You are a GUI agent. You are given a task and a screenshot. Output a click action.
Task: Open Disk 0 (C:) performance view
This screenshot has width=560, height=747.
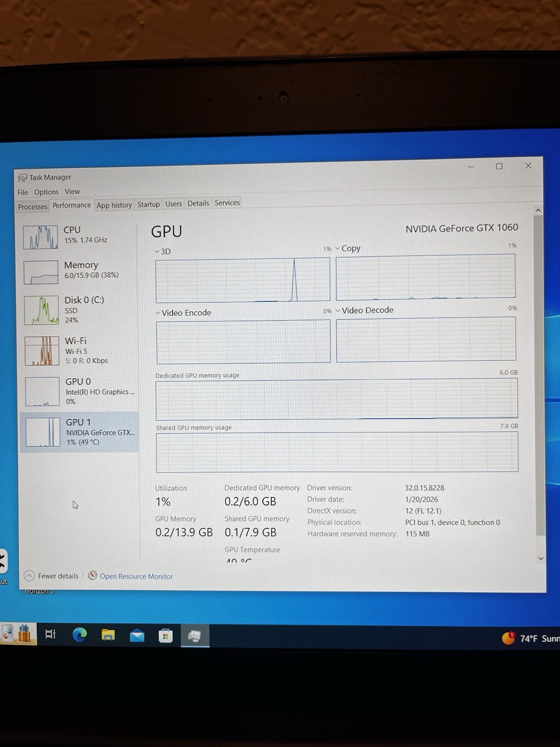coord(79,310)
